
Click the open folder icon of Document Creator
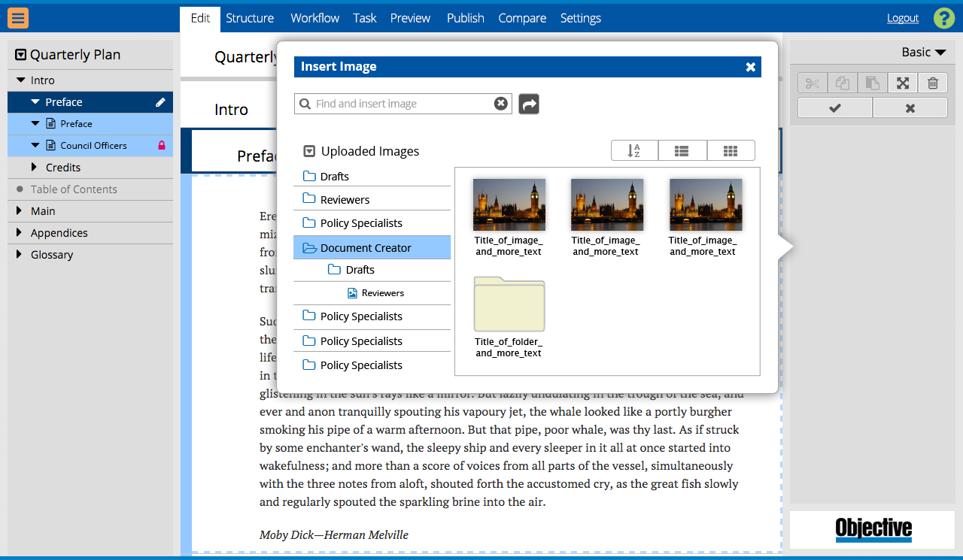tap(309, 248)
